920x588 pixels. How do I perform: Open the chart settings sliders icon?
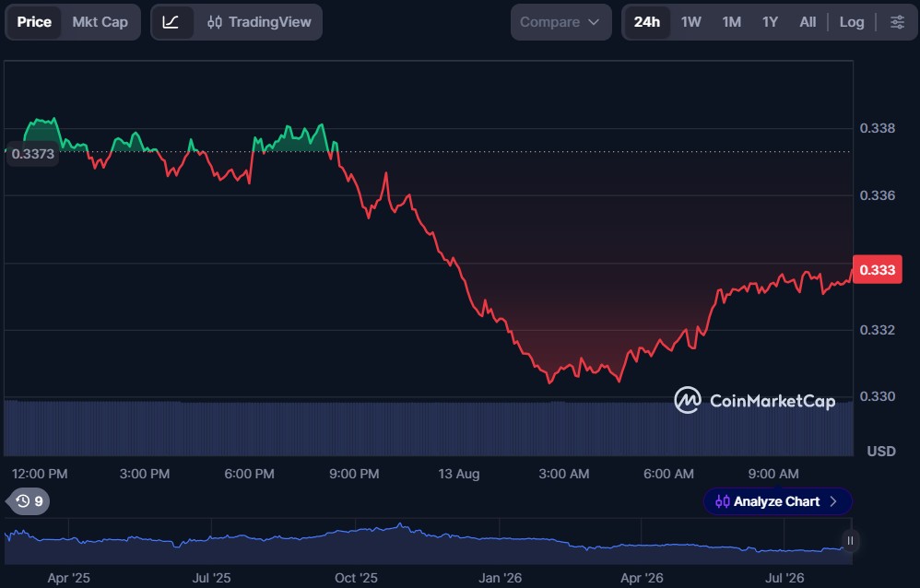click(897, 22)
